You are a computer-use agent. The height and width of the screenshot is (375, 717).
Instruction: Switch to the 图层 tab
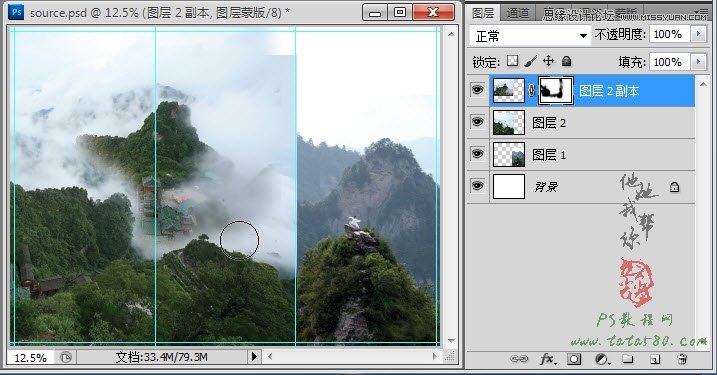click(483, 13)
